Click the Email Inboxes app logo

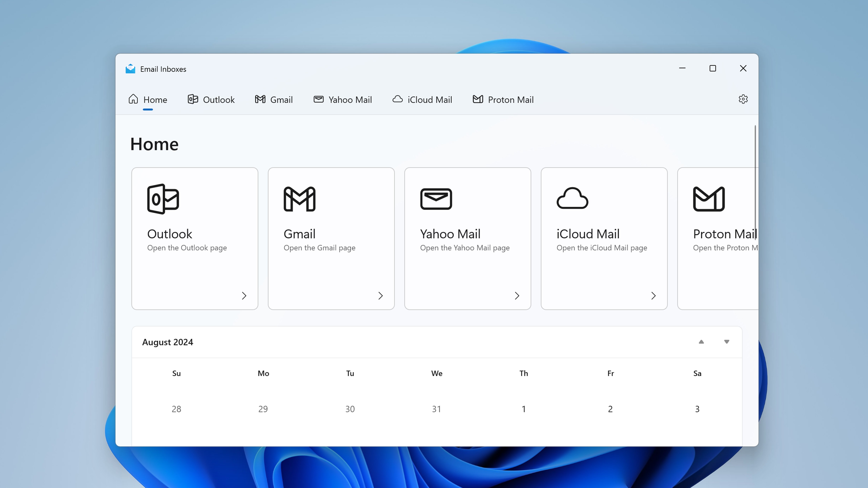(130, 69)
